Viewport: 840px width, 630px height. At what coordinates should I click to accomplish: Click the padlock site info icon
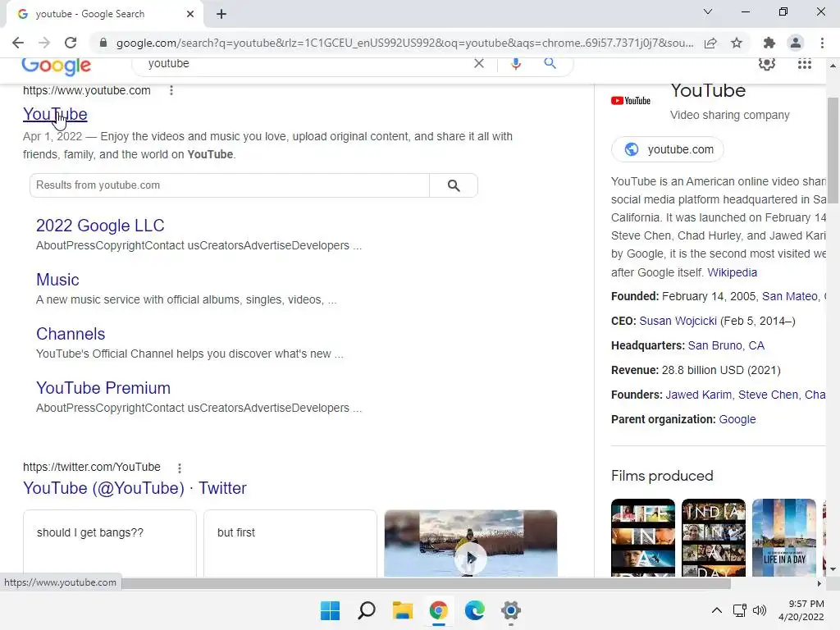tap(103, 43)
